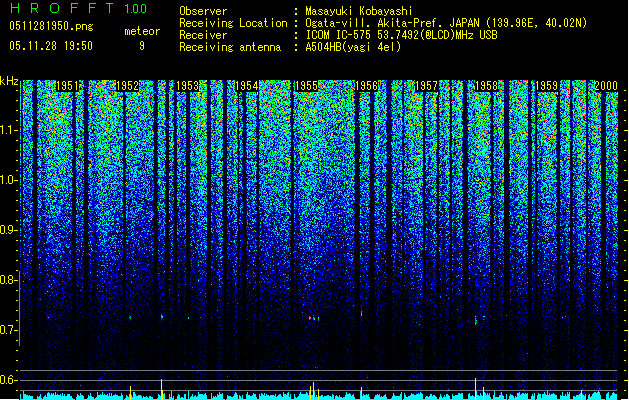Click the Receiving antenna label

230,47
